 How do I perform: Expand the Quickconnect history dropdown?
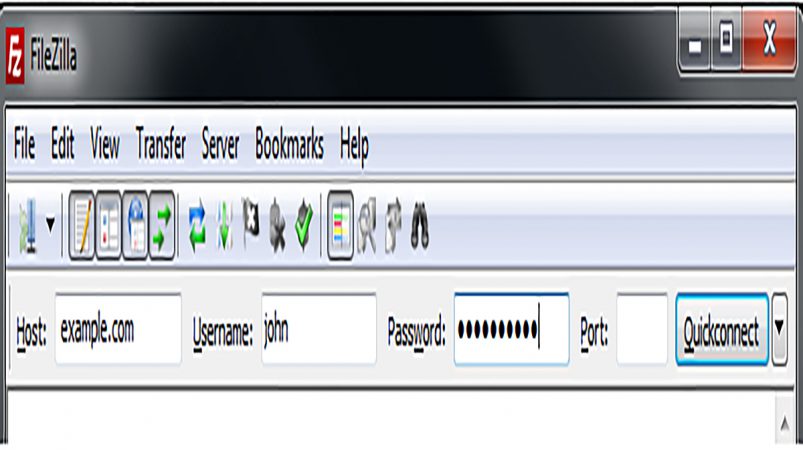(779, 329)
